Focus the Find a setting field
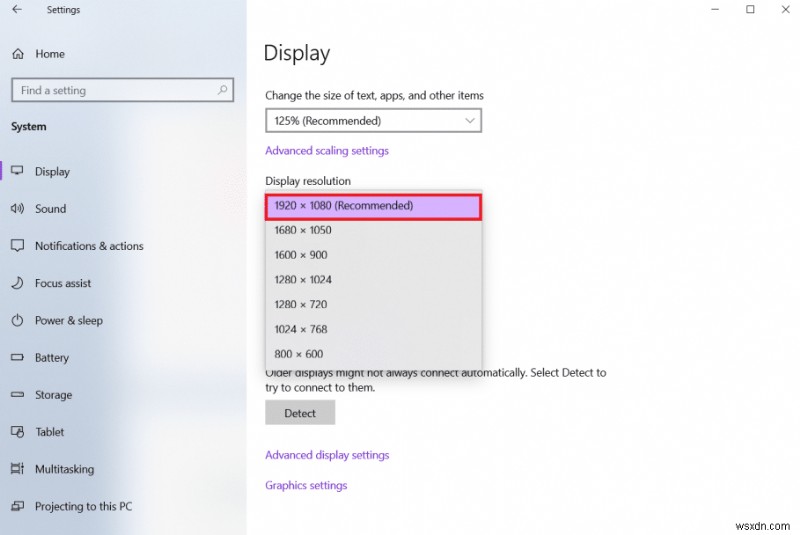The width and height of the screenshot is (800, 535). point(122,90)
